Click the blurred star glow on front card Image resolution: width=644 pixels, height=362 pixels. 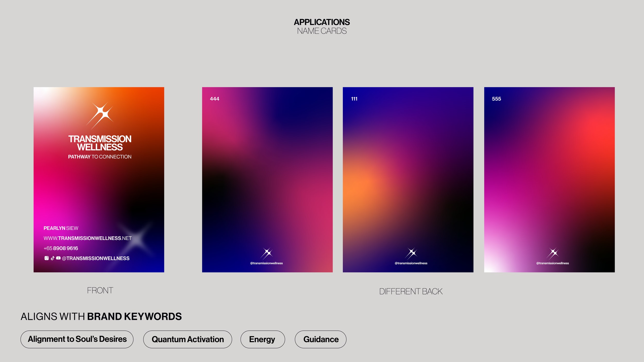137,239
